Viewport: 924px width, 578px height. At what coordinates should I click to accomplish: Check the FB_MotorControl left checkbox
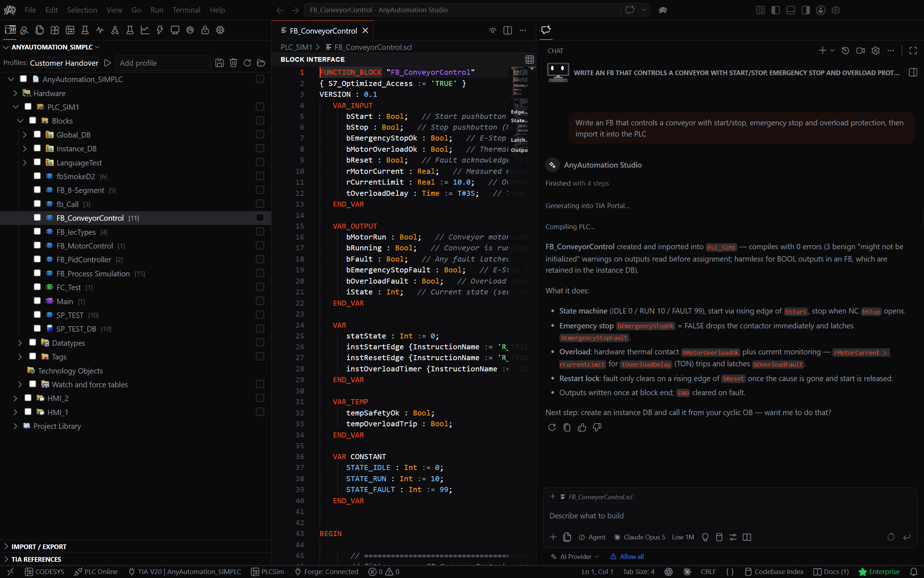coord(37,245)
